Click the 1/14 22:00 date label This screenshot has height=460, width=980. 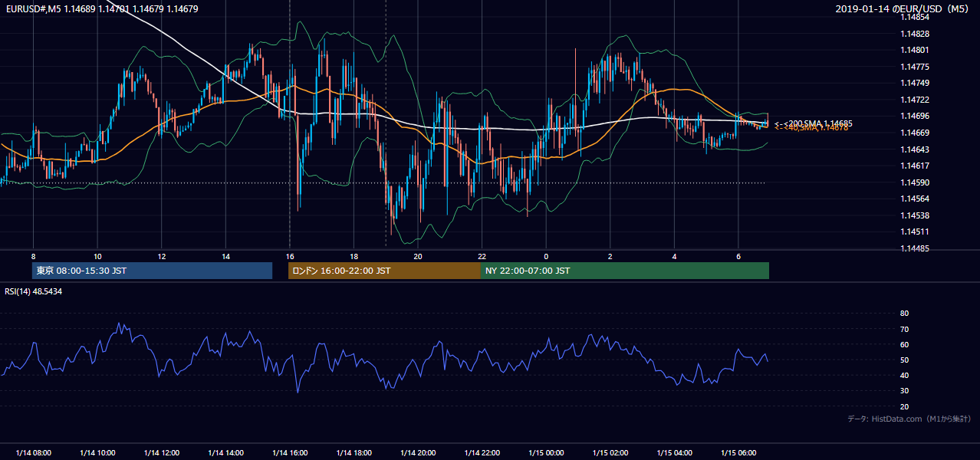click(482, 453)
